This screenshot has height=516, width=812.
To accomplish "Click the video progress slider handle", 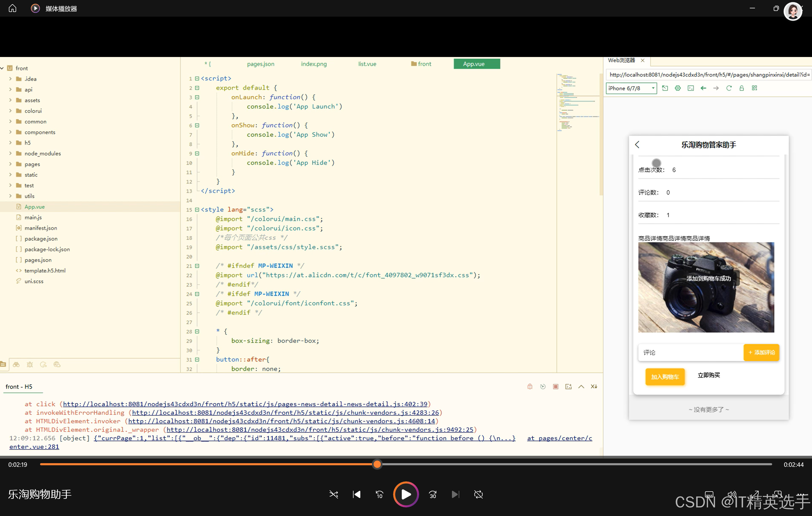I will click(x=377, y=464).
